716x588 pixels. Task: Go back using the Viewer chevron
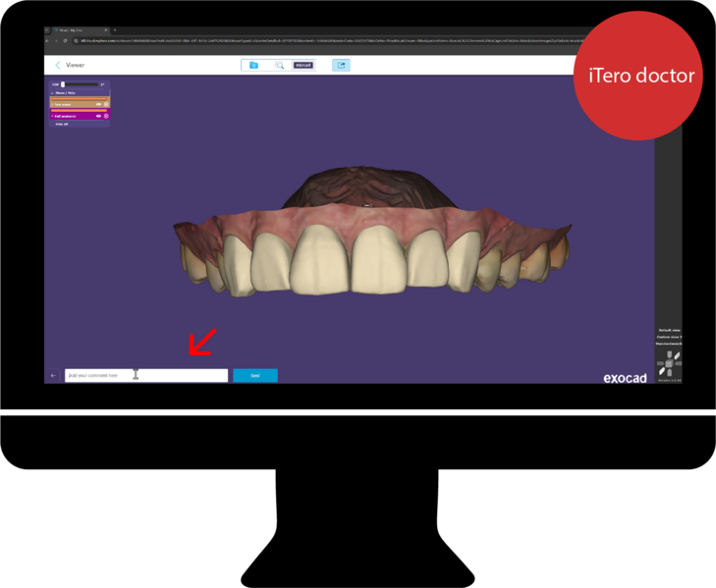58,66
